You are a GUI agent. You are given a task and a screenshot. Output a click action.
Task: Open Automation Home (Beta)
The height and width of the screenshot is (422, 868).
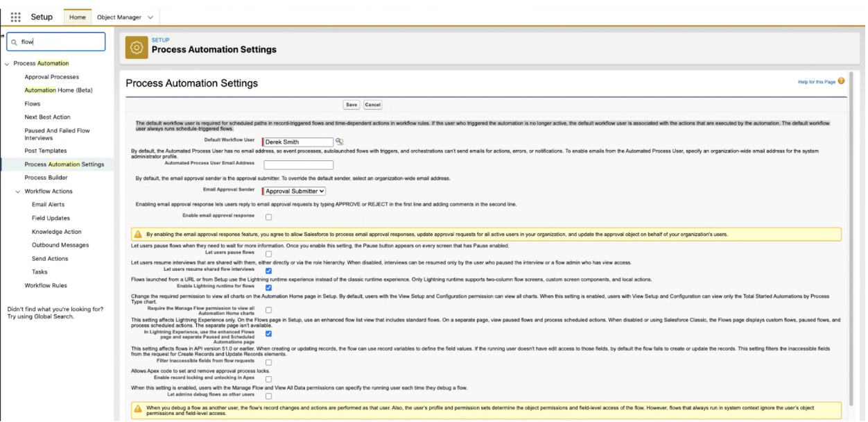(58, 90)
